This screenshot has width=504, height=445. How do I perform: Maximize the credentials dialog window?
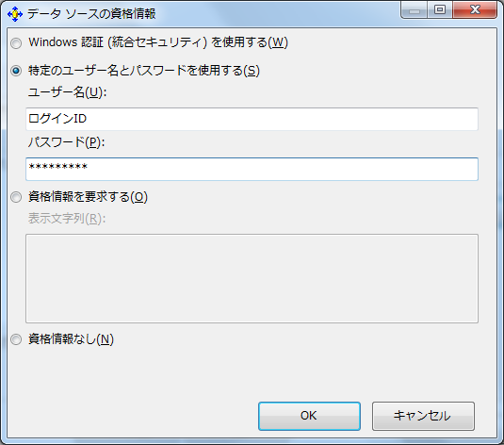(x=440, y=10)
